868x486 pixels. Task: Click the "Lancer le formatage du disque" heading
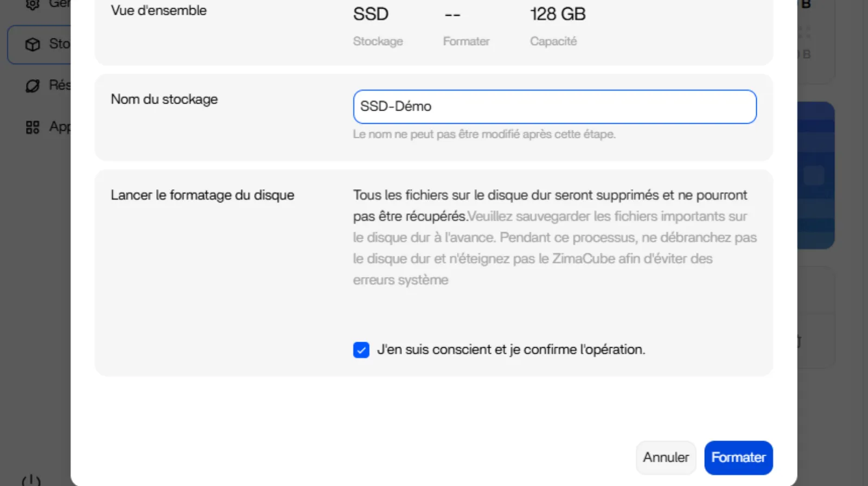tap(202, 195)
